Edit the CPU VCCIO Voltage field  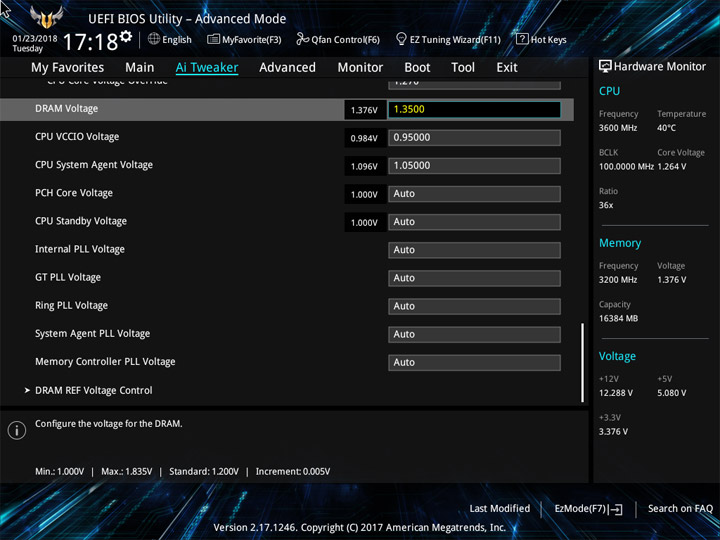(474, 138)
